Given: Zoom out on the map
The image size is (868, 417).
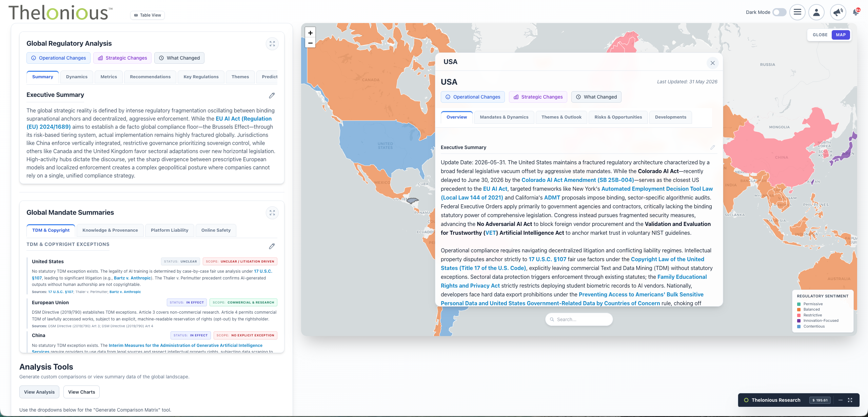Looking at the screenshot, I should 310,43.
